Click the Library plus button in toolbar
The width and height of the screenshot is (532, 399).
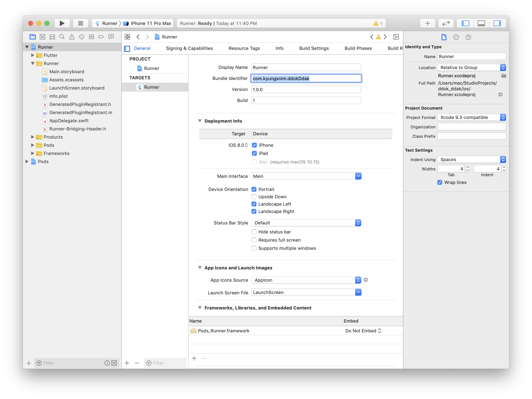click(427, 23)
